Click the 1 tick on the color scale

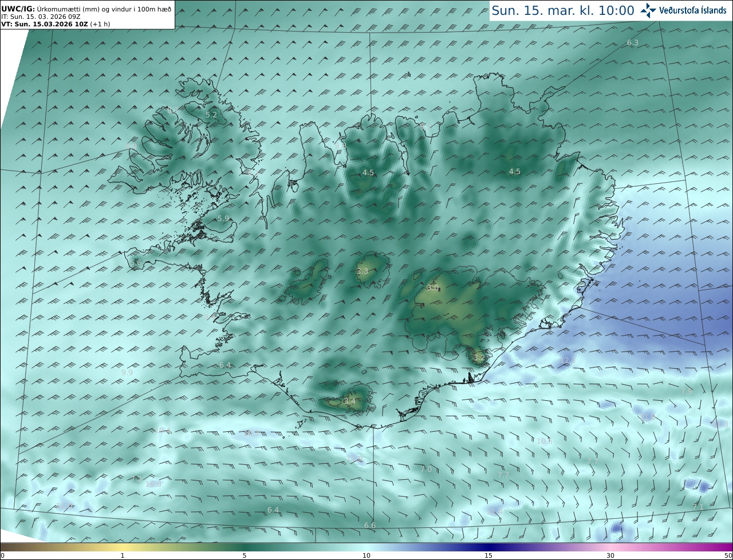click(123, 555)
